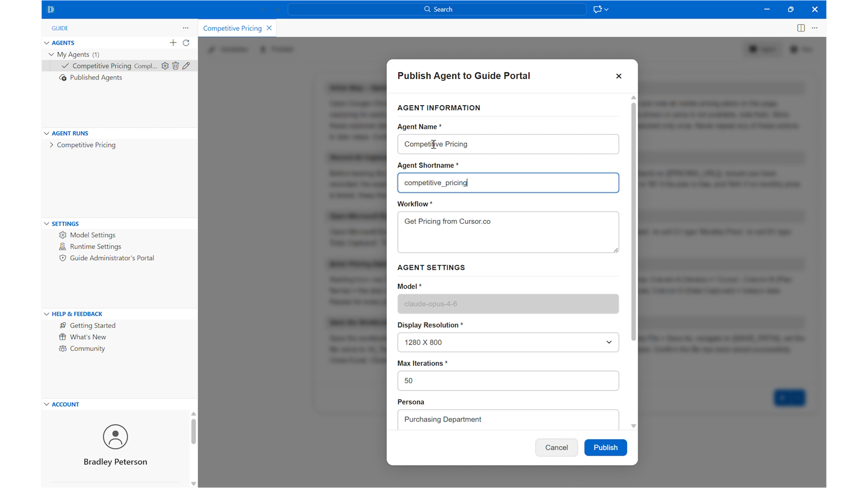Open the GUIDE panel more actions menu

186,28
